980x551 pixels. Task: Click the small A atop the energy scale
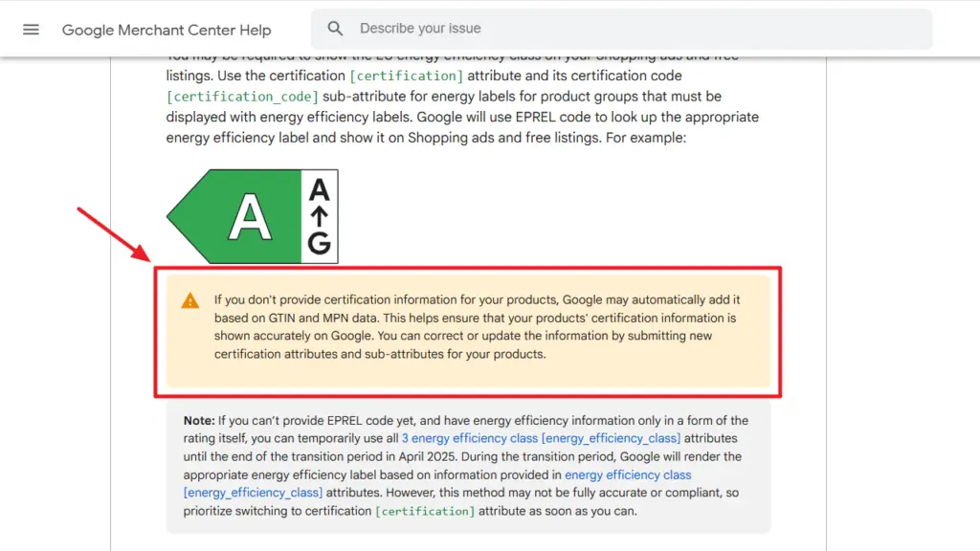pos(319,189)
